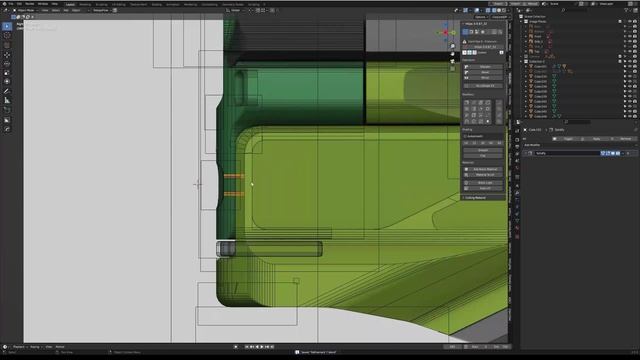The image size is (640, 360).
Task: Collapse the Collection 2 tree
Action: [x=521, y=62]
